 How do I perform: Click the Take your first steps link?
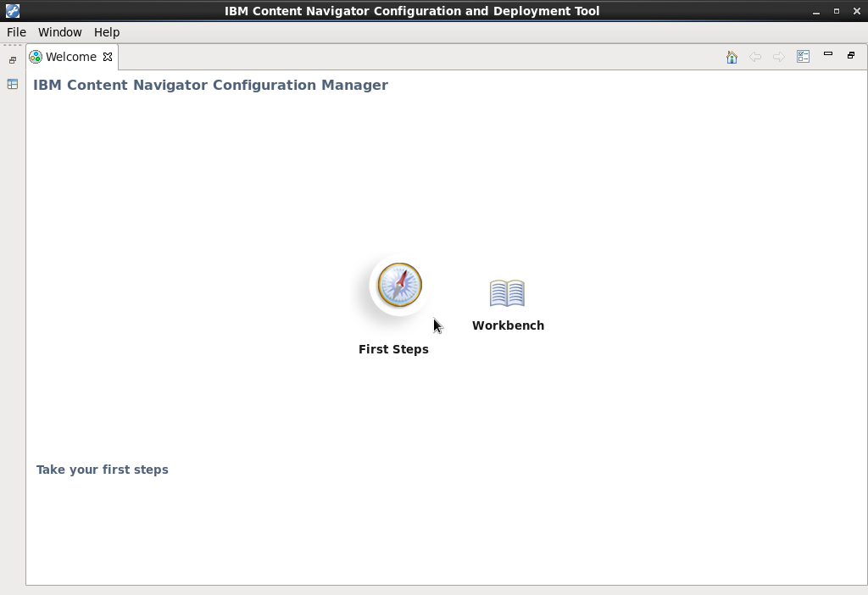(x=102, y=469)
